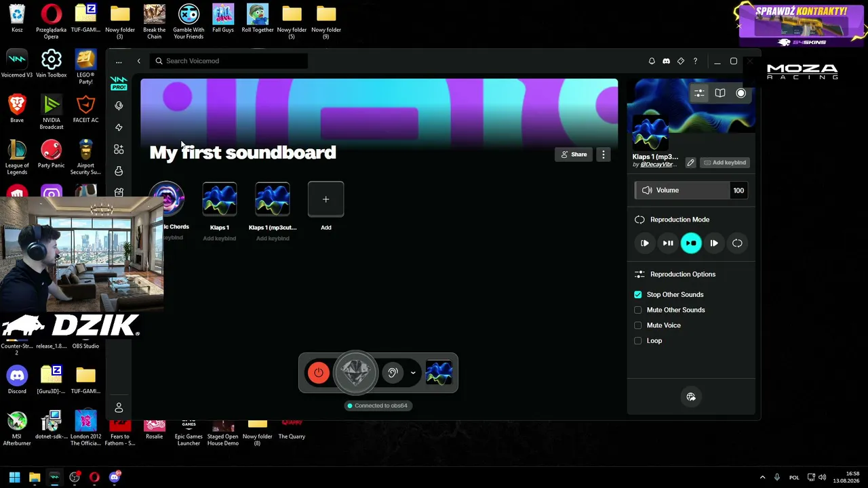Play the Klaps 1 sound tile

220,200
